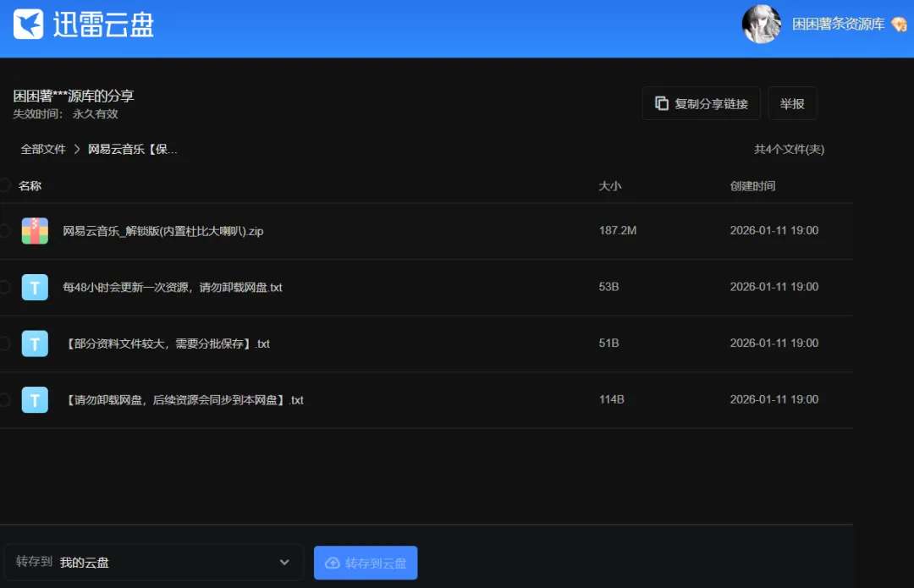This screenshot has height=588, width=914.
Task: Click the 187.2M size value
Action: coord(618,230)
